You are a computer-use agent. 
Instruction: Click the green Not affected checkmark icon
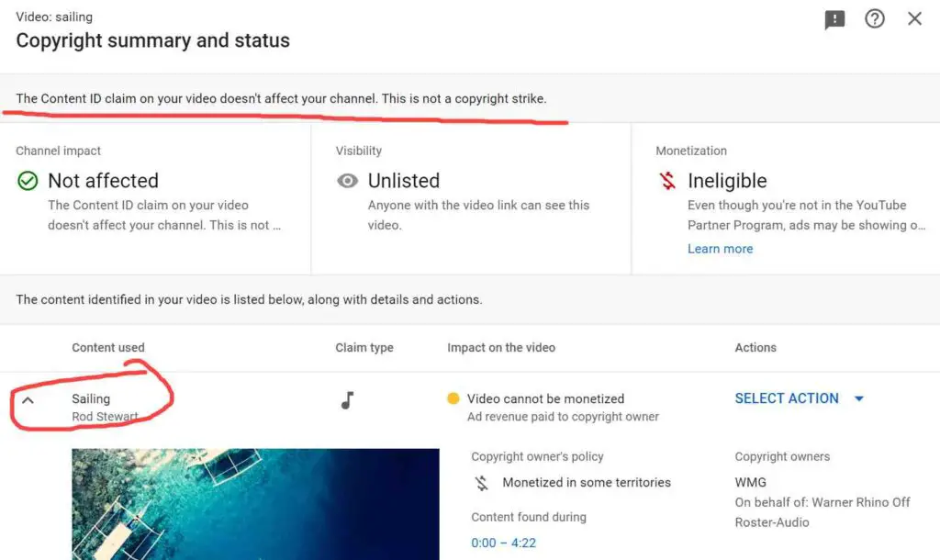click(x=28, y=181)
